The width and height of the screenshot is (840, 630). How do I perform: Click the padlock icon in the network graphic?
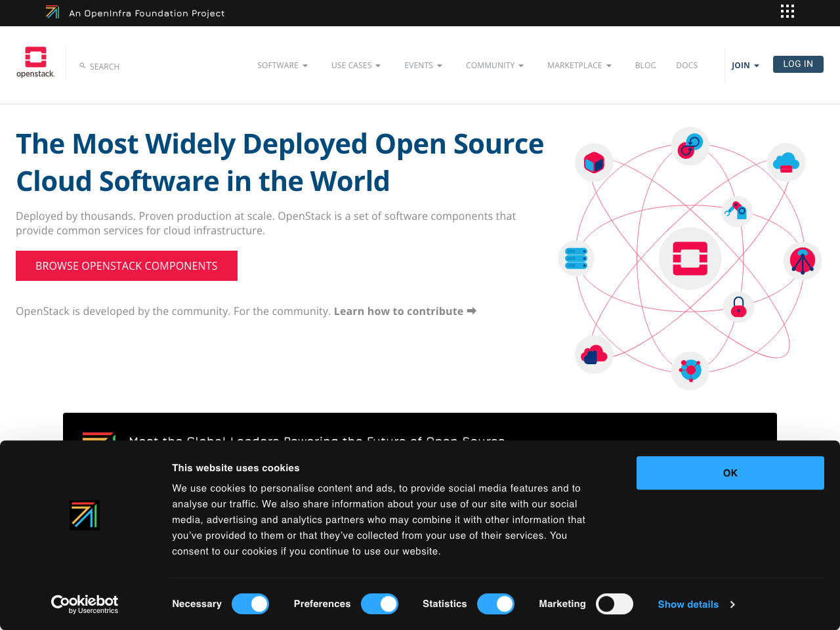tap(738, 306)
